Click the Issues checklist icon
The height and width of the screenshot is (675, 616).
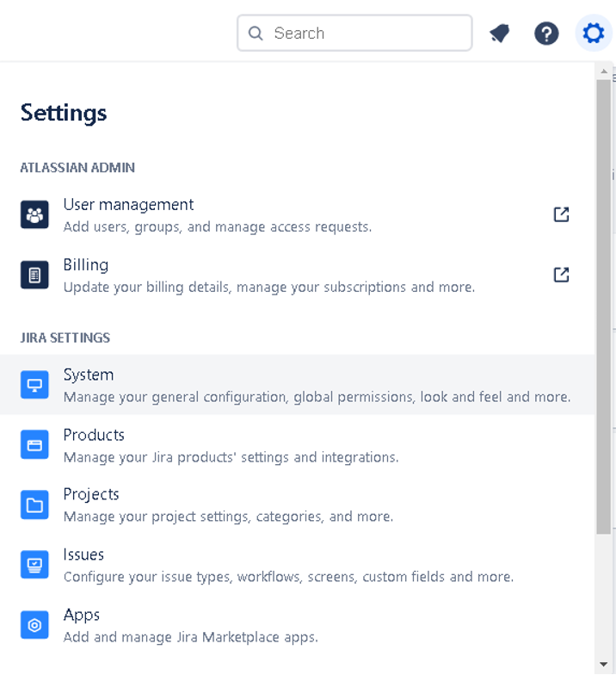pos(34,565)
